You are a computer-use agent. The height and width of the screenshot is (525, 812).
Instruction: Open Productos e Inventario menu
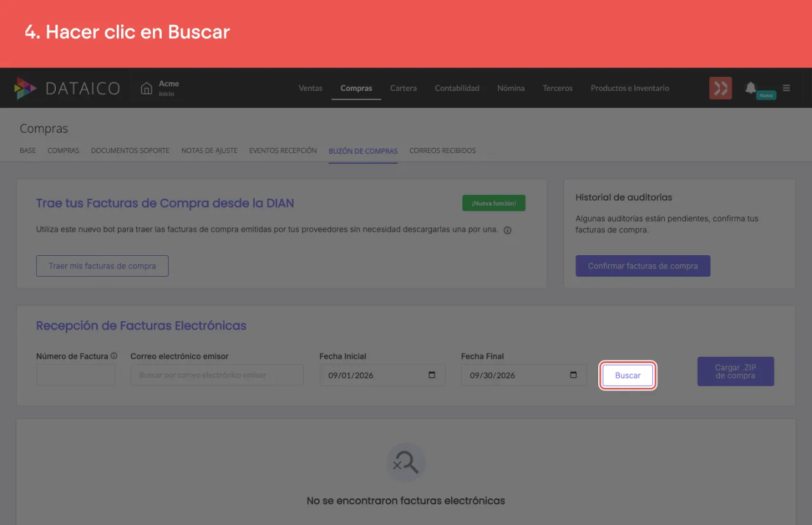pyautogui.click(x=630, y=88)
